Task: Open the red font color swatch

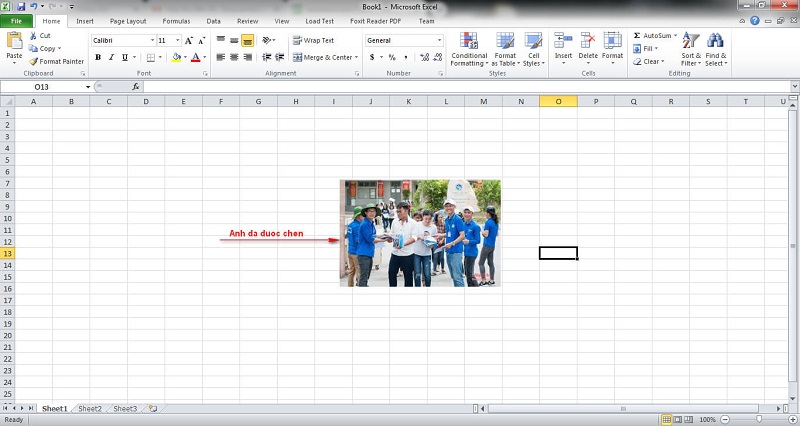Action: coord(196,58)
